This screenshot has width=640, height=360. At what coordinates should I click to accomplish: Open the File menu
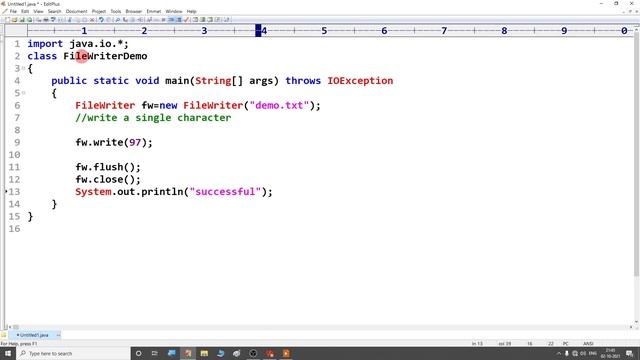[13, 11]
